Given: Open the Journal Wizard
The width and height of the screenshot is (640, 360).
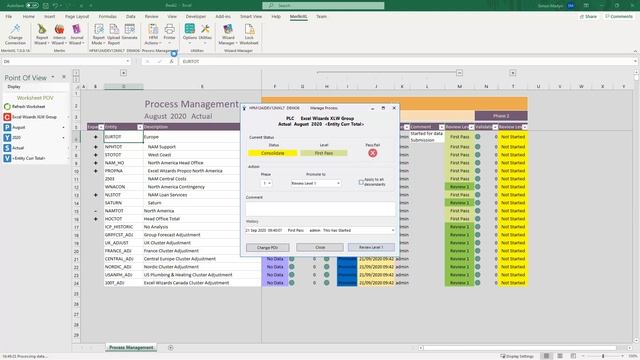Looking at the screenshot, I should [76, 29].
